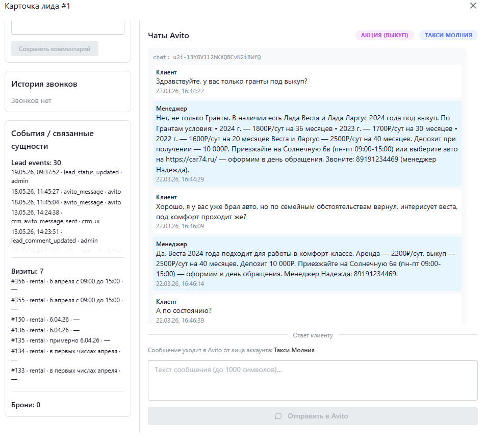The image size is (486, 448).
Task: Select visit #136 rental 6.04.26
Action: 45,330
